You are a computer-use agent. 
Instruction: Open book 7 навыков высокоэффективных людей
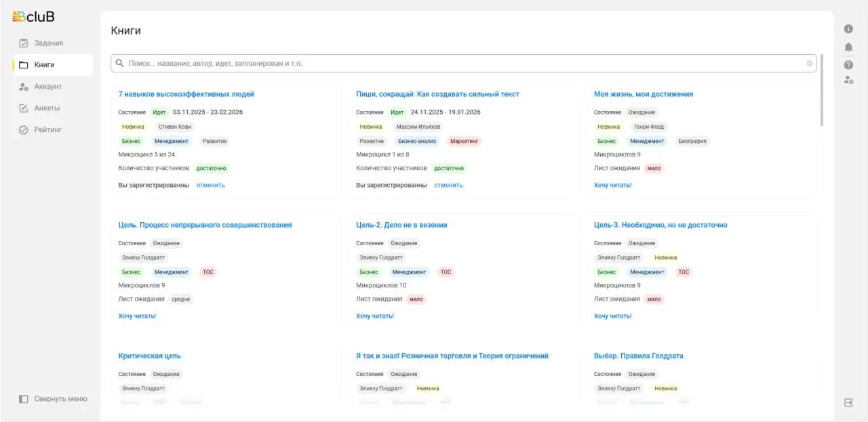[x=186, y=94]
